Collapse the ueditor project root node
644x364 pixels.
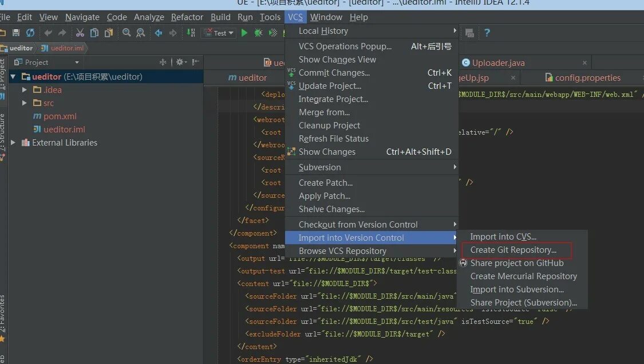click(x=13, y=77)
